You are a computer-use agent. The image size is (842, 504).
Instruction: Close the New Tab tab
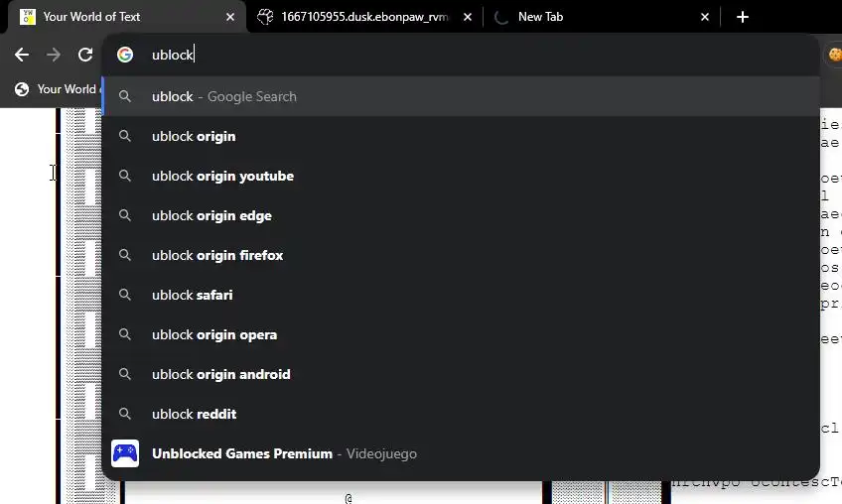(x=705, y=17)
